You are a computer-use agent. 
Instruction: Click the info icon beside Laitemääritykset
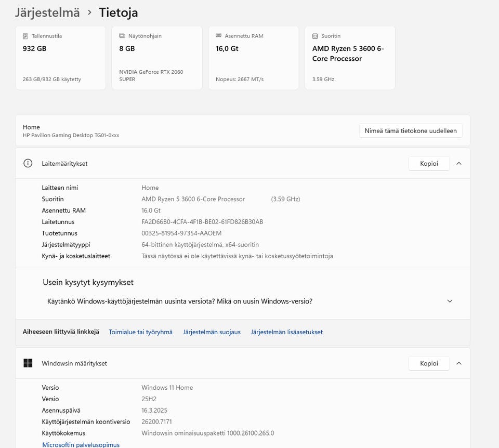[x=28, y=163]
